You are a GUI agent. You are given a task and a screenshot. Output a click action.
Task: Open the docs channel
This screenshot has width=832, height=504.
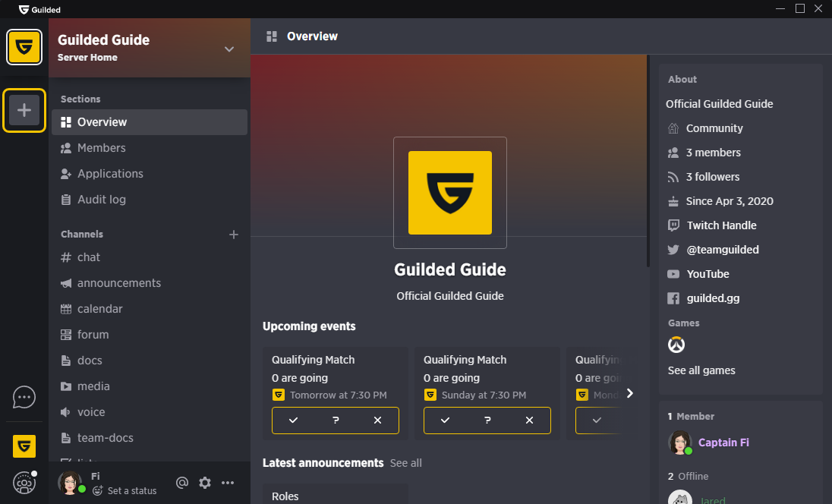150,361
